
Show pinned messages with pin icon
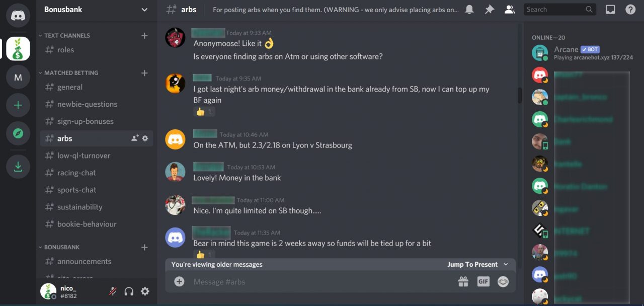coord(489,10)
